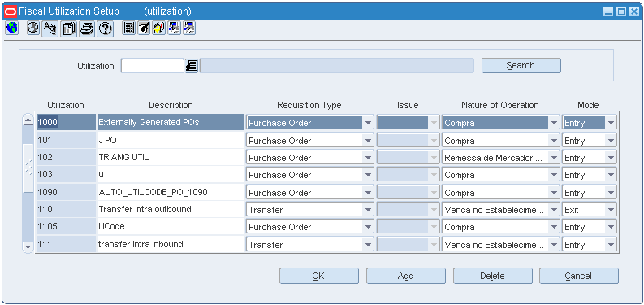Click the Search button
644x305 pixels.
(x=521, y=65)
